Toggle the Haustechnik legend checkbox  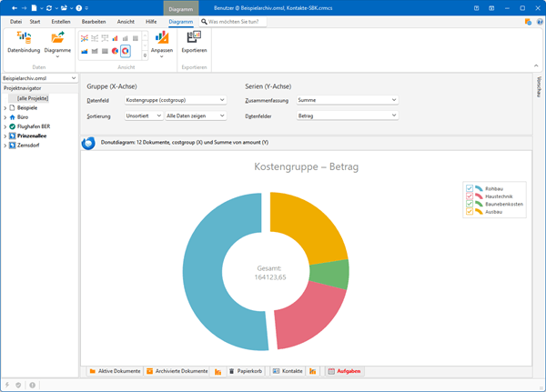pos(470,196)
